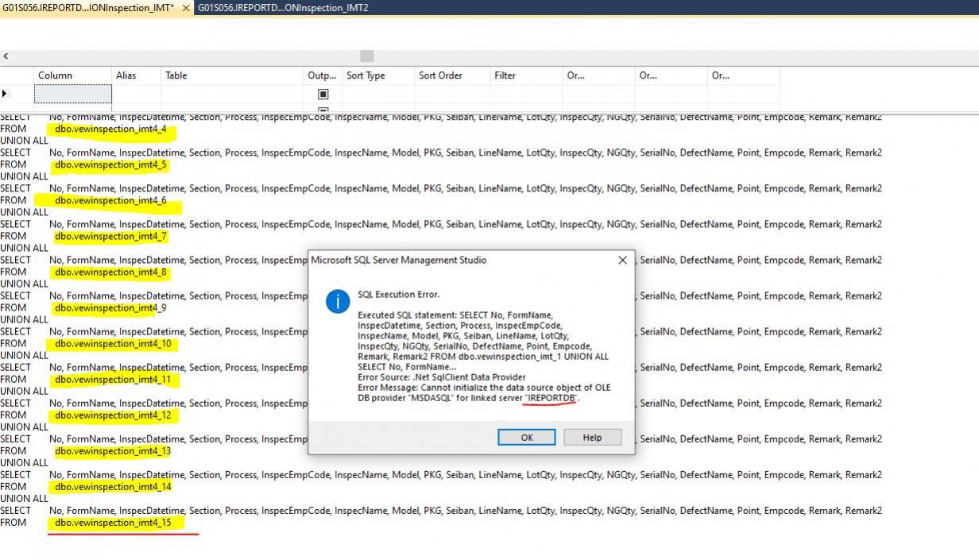This screenshot has height=560, width=979.
Task: Click the Outp... column header
Action: point(323,75)
